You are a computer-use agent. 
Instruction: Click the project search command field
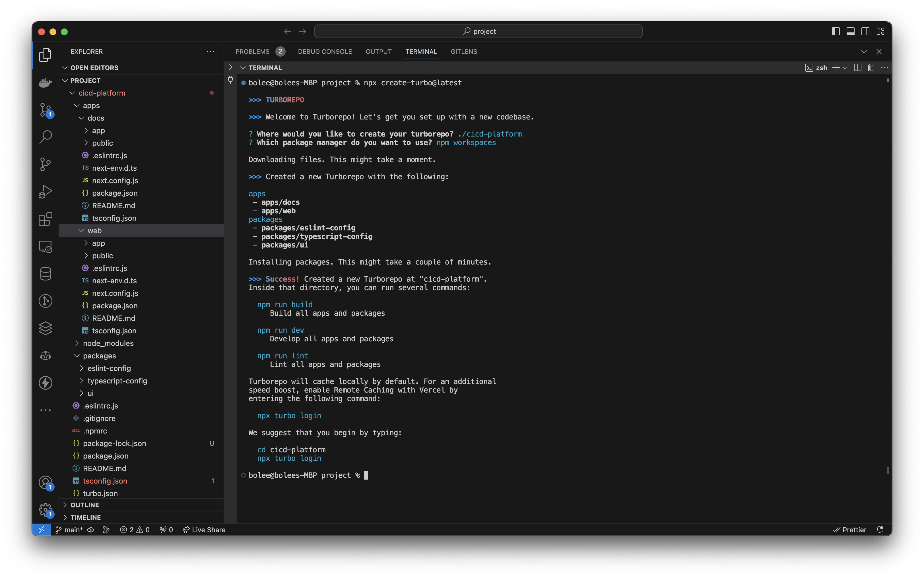click(x=478, y=31)
